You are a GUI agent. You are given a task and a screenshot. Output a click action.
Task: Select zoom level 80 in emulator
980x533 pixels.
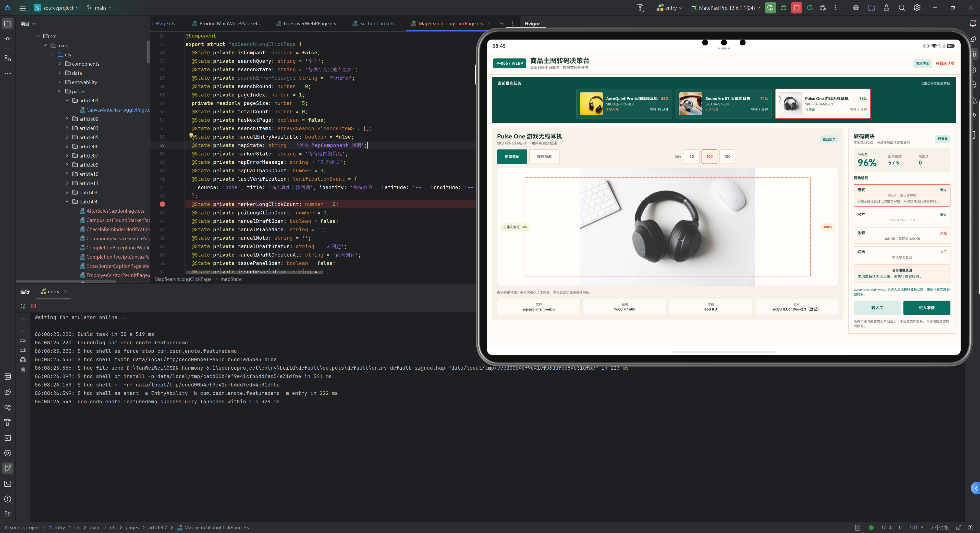coord(691,156)
